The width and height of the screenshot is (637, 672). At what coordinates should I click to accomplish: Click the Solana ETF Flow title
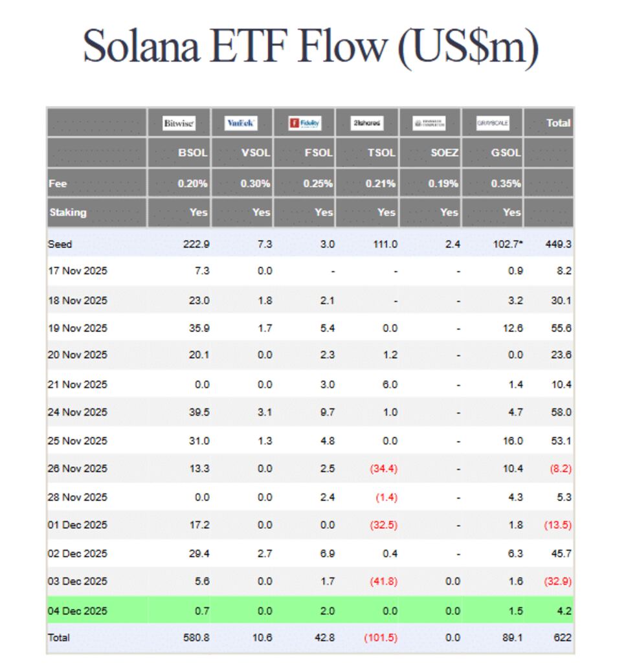pyautogui.click(x=311, y=47)
